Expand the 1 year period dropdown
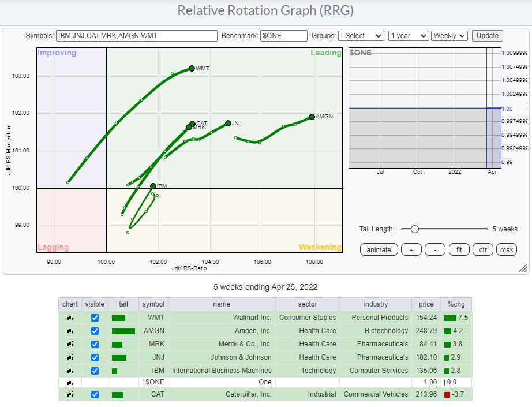532x407 pixels. [x=408, y=36]
